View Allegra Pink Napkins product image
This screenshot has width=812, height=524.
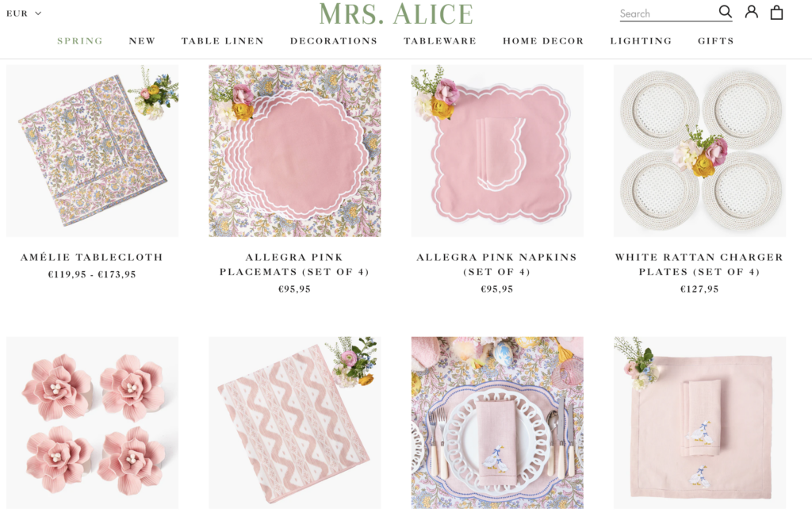click(497, 151)
